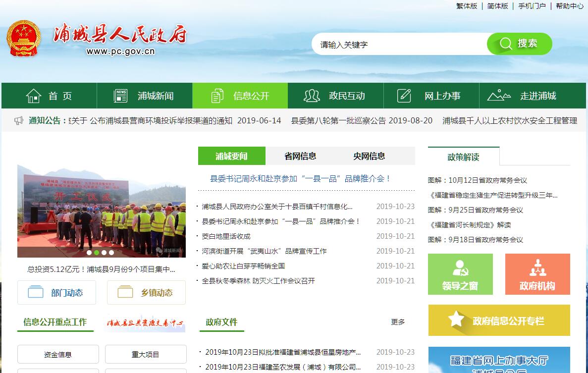The width and height of the screenshot is (588, 373).
Task: Open the 部门动态 button
Action: pos(56,292)
